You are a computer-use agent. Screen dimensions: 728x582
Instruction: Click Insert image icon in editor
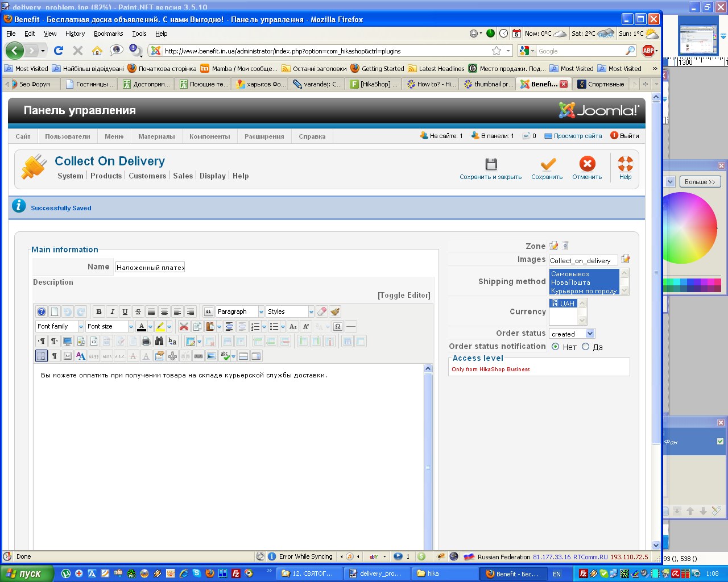[212, 356]
